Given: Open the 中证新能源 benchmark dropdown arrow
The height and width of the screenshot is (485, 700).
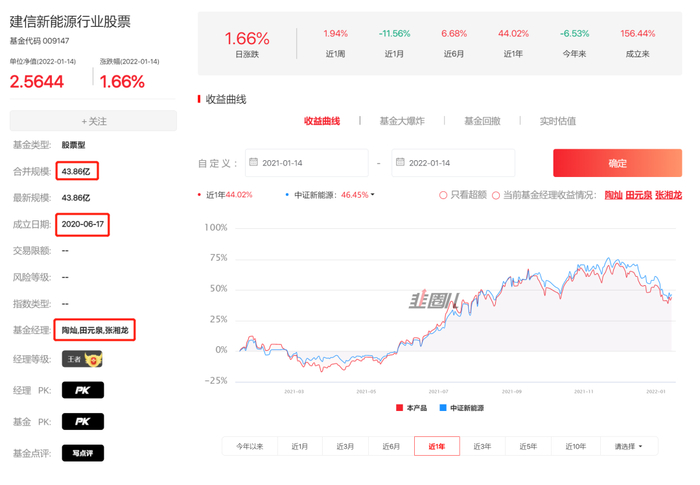Looking at the screenshot, I should [373, 195].
